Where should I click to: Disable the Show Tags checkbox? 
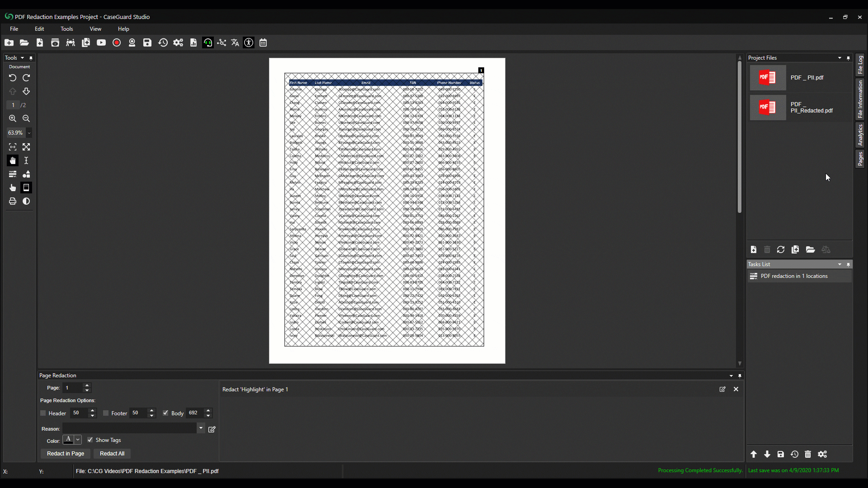90,440
